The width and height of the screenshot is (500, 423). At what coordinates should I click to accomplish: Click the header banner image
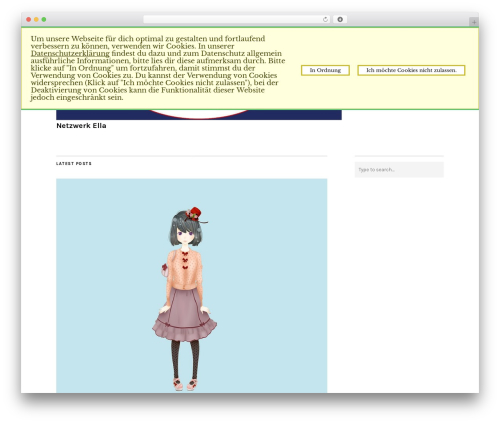[x=199, y=114]
